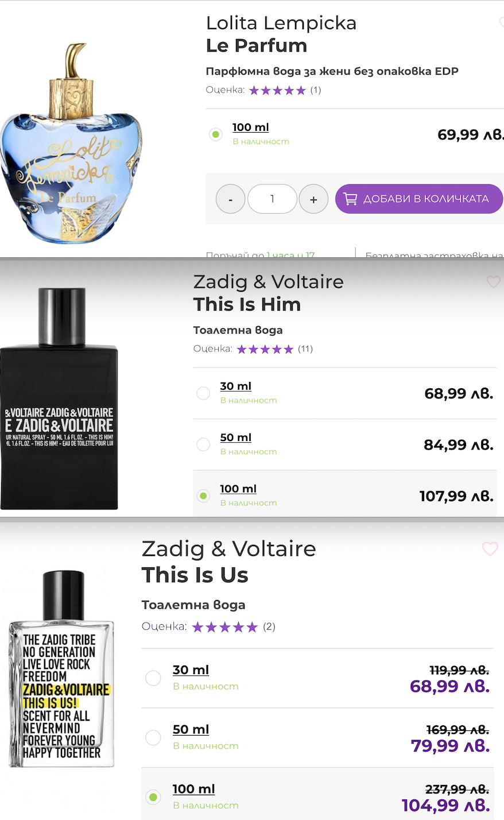Increase quantity with the plus button
This screenshot has height=820, width=504.
click(x=313, y=199)
